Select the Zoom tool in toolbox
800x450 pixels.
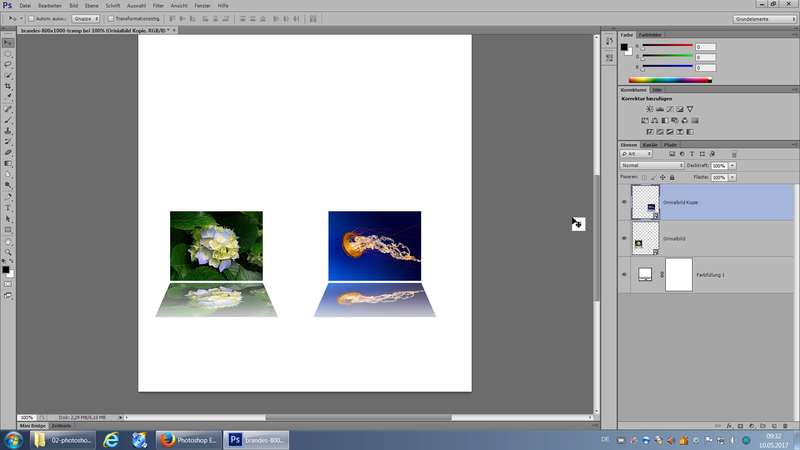[x=8, y=252]
